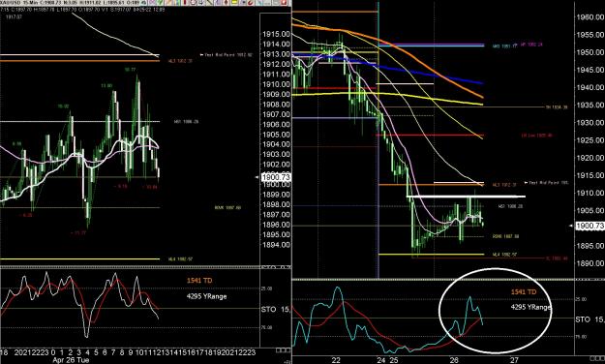The image size is (605, 364).
Task: Click the HL3 orange level label, left chart
Action: click(181, 61)
